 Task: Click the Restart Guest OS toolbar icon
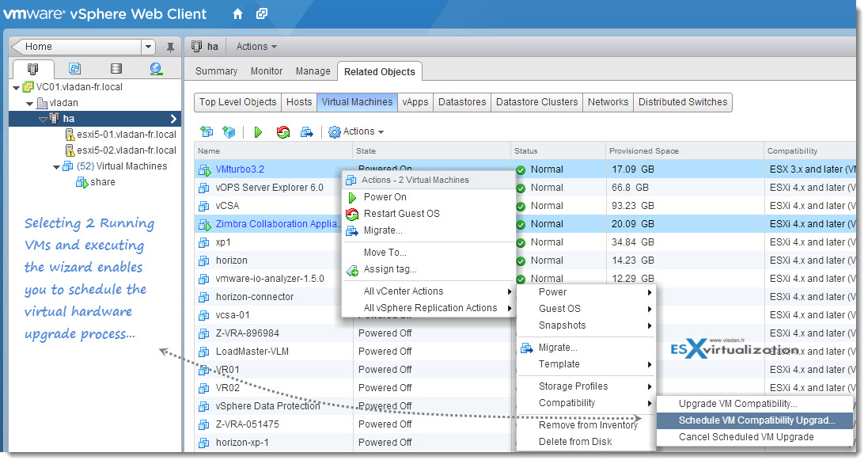tap(283, 131)
